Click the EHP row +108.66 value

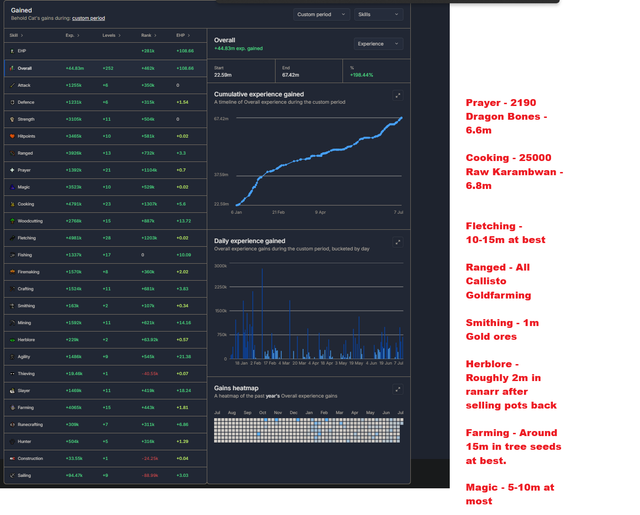coord(185,51)
